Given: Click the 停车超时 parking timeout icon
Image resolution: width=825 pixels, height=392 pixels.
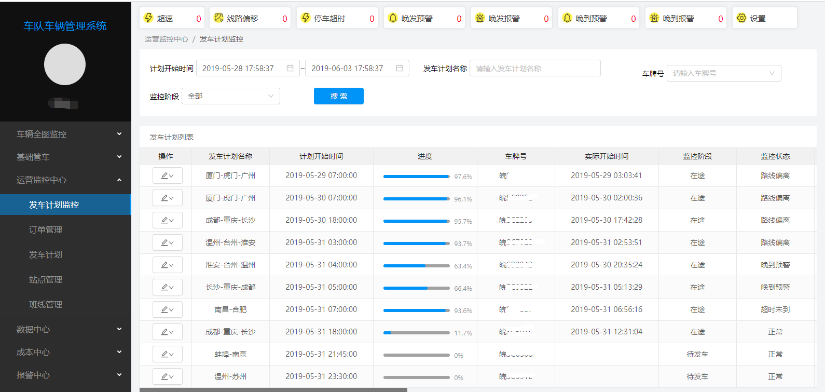Looking at the screenshot, I should coord(305,18).
